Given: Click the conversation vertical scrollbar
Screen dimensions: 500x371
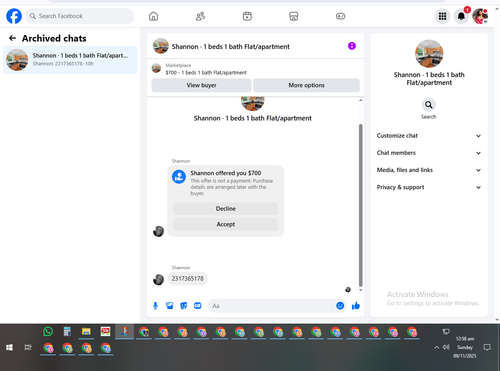Looking at the screenshot, I should [x=360, y=205].
